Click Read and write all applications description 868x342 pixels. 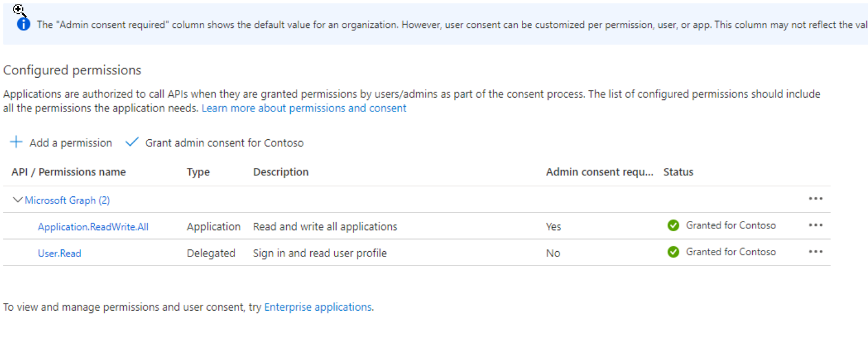tap(325, 227)
